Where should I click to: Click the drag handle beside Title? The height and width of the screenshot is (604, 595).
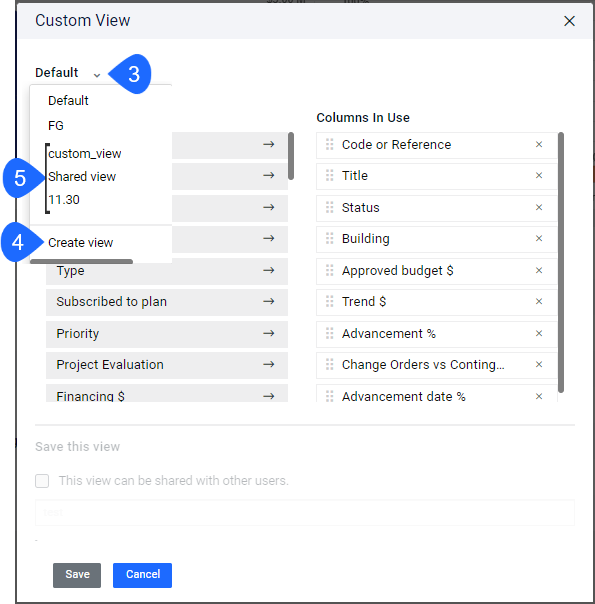click(x=329, y=176)
